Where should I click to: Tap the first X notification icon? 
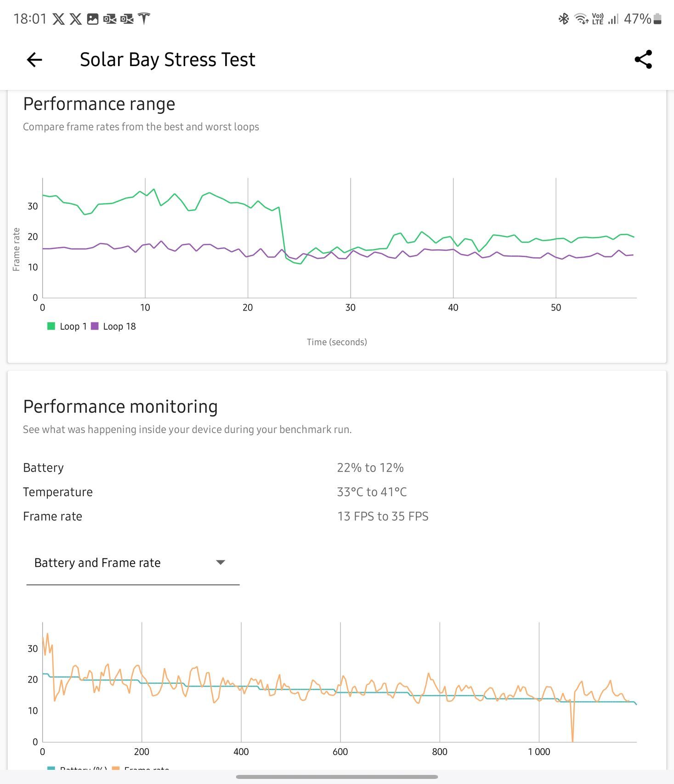click(x=58, y=19)
